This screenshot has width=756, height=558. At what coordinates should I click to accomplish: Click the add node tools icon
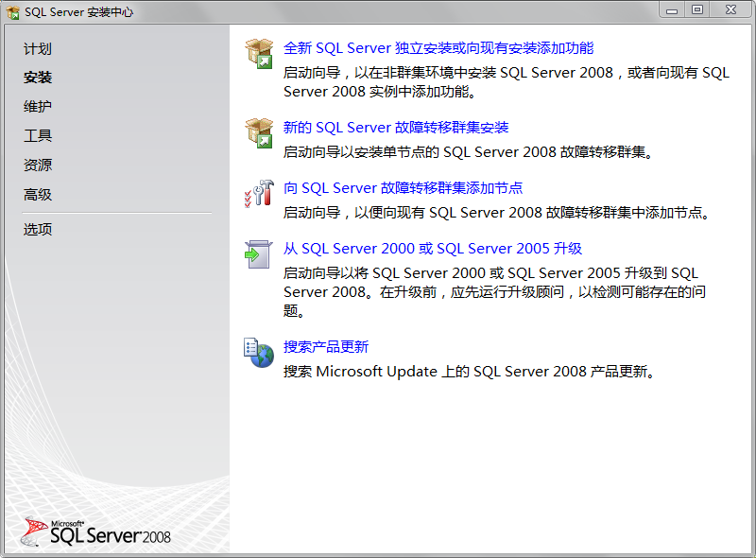[259, 193]
